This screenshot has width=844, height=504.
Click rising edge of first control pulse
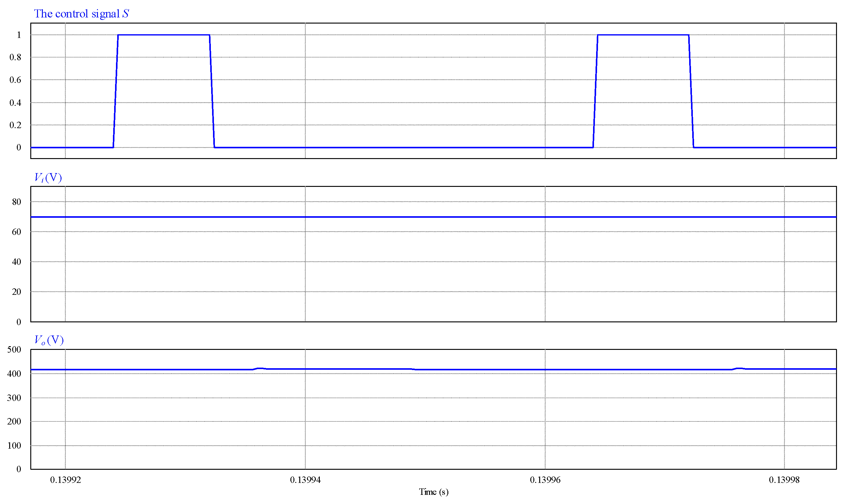pyautogui.click(x=116, y=91)
